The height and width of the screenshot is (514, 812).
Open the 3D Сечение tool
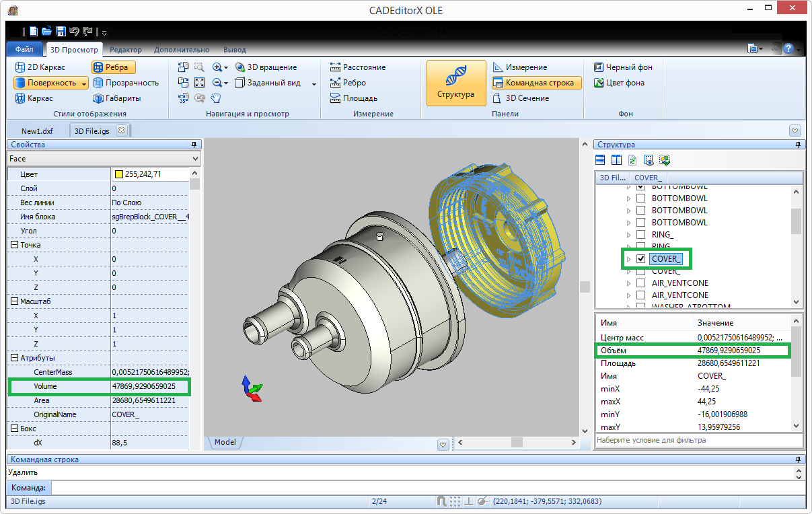point(520,98)
